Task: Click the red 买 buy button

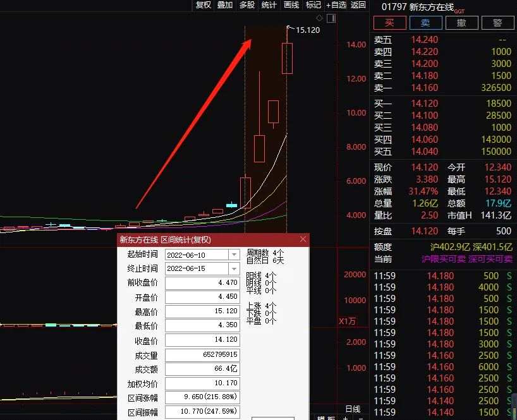Action: 389,23
